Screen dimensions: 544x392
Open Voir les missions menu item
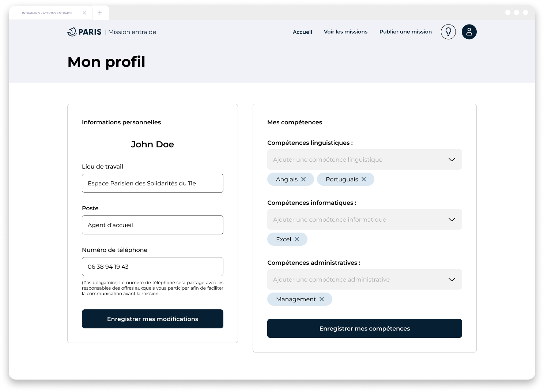pyautogui.click(x=345, y=32)
